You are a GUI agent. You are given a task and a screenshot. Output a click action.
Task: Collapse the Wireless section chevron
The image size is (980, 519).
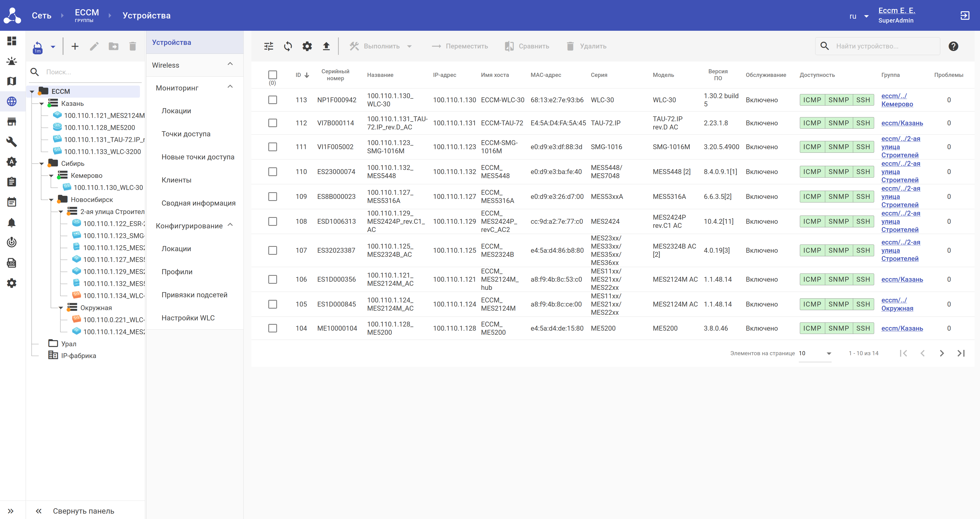click(x=230, y=64)
